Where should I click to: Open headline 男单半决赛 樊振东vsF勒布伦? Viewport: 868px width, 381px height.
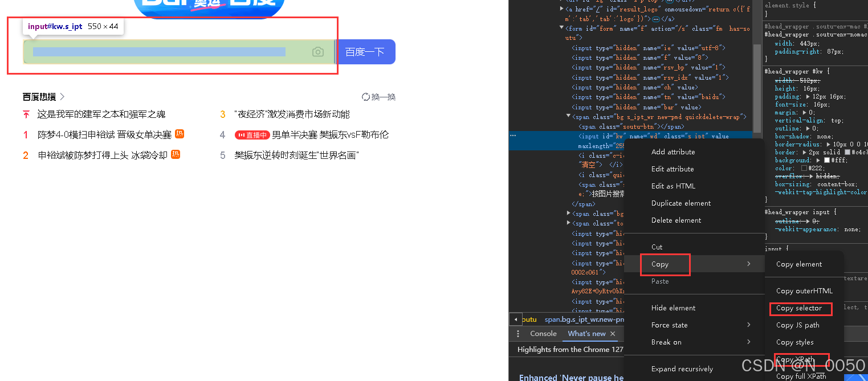tap(330, 135)
